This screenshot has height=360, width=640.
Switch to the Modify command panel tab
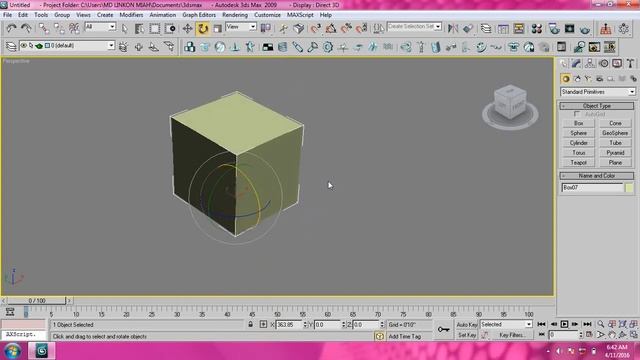point(576,64)
